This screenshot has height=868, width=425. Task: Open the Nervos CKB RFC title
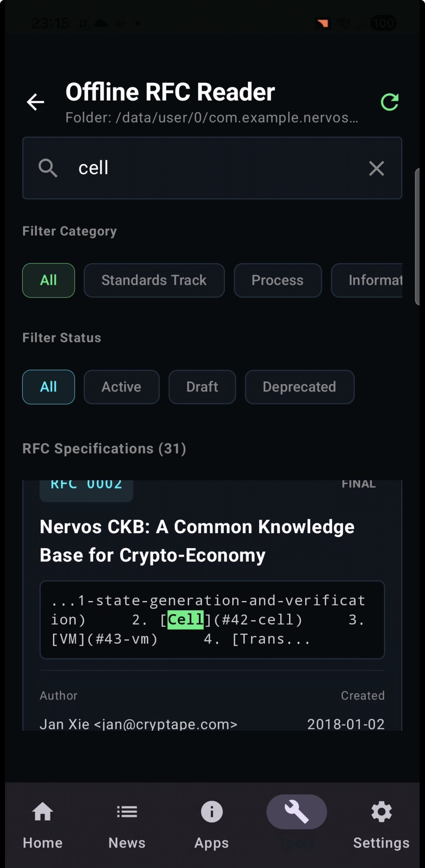click(x=197, y=541)
